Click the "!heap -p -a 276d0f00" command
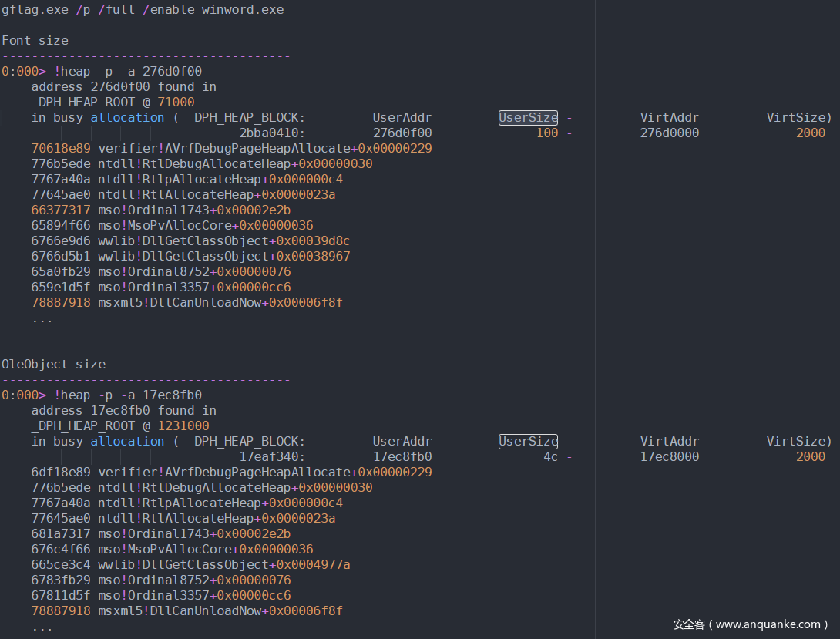This screenshot has width=840, height=639. pyautogui.click(x=128, y=71)
